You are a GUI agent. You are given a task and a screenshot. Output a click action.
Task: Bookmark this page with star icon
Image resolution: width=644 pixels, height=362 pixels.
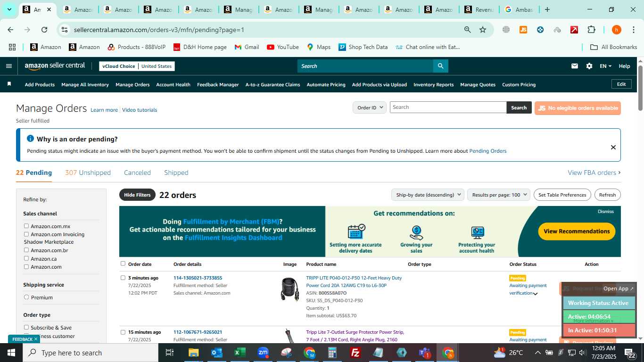tap(483, 30)
